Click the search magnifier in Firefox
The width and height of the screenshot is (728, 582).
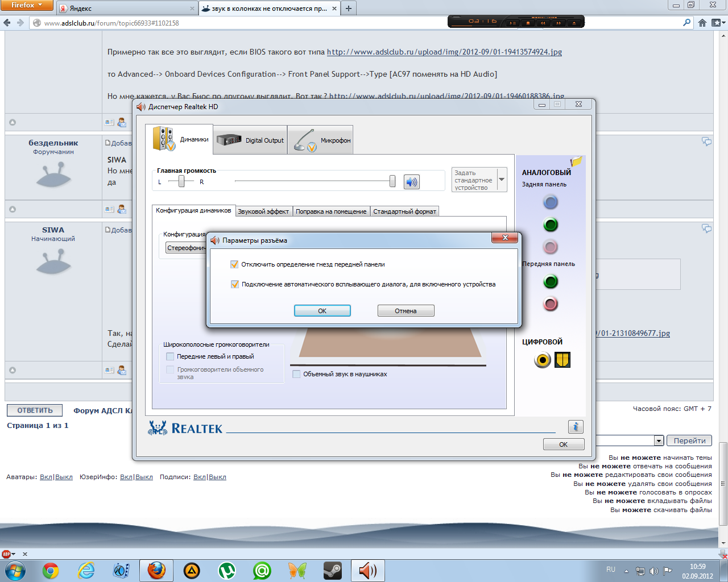coord(687,23)
